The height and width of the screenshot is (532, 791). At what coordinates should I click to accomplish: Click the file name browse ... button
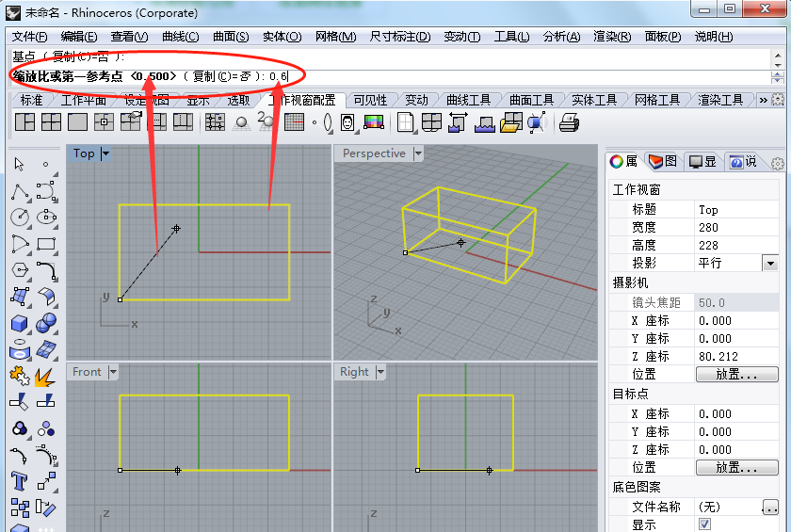tap(770, 507)
